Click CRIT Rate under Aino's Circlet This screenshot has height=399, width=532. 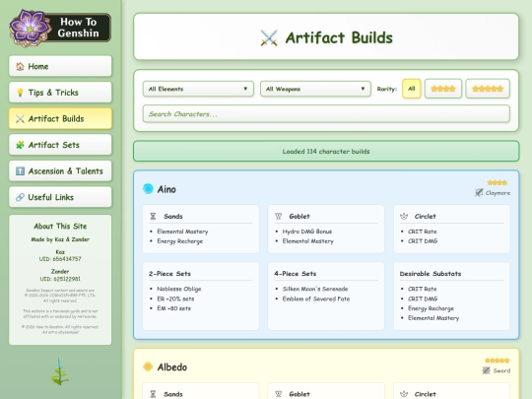click(x=422, y=232)
